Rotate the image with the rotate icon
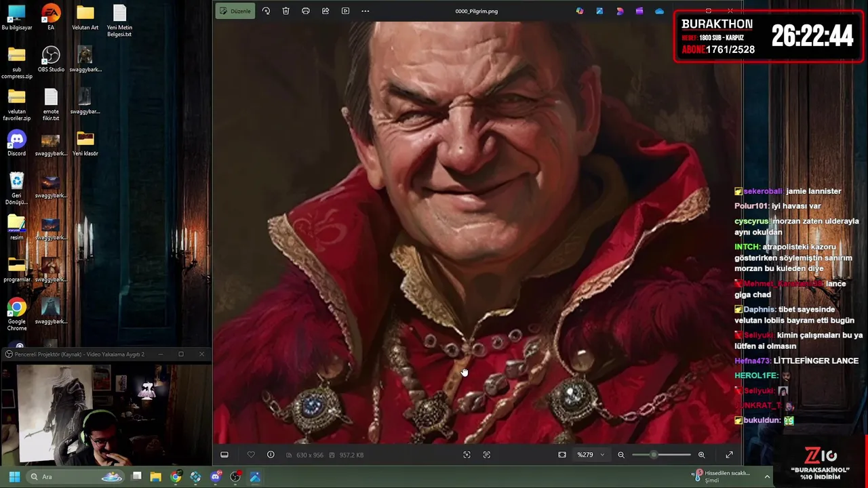 click(x=266, y=11)
